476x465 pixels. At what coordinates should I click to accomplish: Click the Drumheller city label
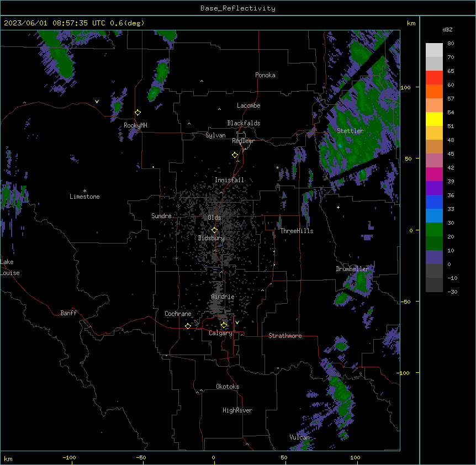352,269
